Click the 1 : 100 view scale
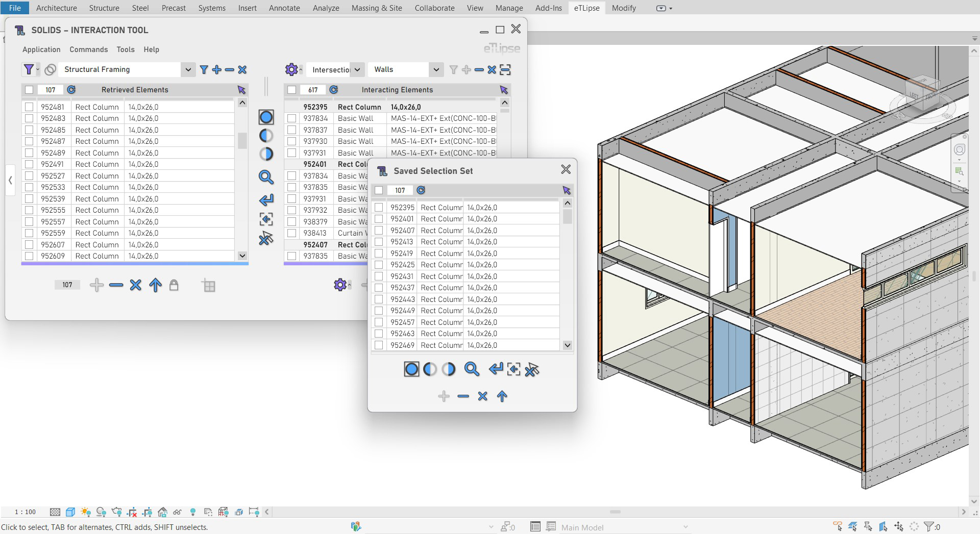This screenshot has width=980, height=534. [25, 512]
